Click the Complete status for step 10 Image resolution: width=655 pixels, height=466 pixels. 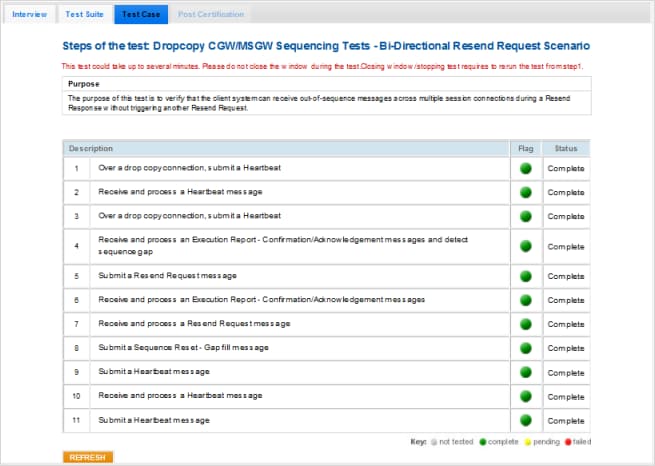(566, 397)
